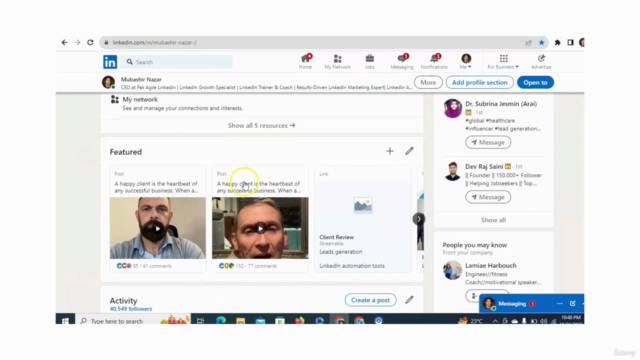Open the My network resource link
Screen dimensions: 640x360
coord(140,99)
